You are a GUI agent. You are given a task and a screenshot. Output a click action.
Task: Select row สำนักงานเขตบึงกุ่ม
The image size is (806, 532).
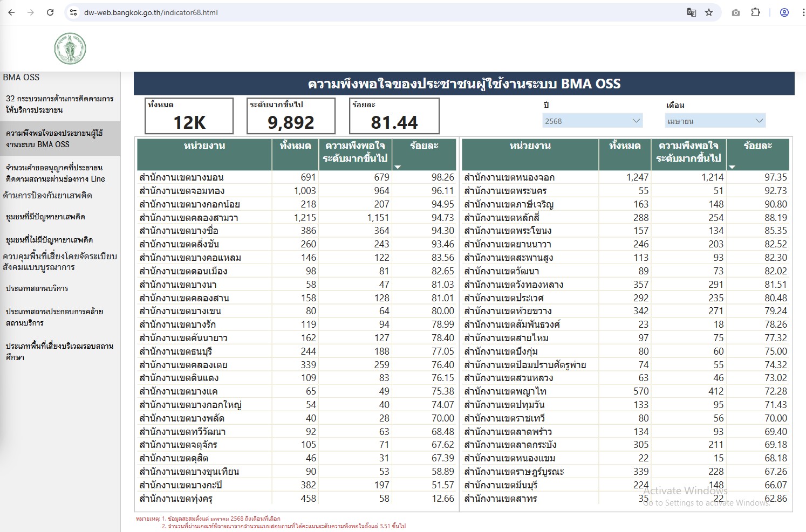pyautogui.click(x=626, y=351)
